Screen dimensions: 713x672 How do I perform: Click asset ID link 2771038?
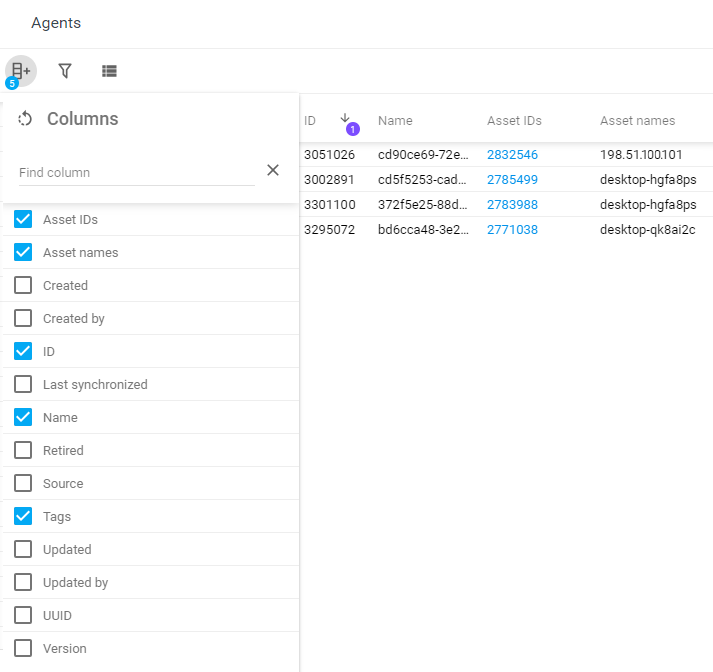512,230
